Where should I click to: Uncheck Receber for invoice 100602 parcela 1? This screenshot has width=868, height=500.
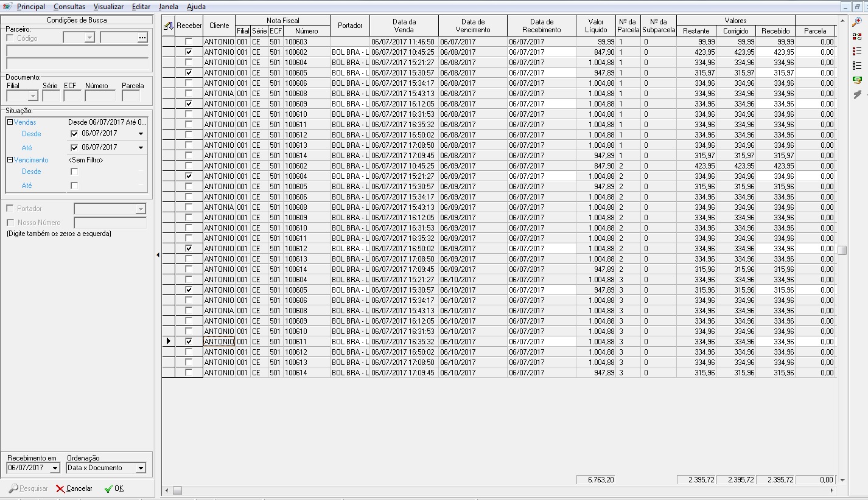click(x=189, y=52)
